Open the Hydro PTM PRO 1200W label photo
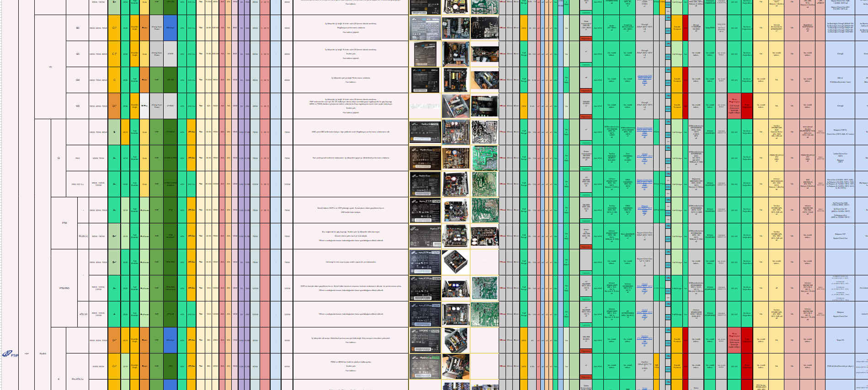The image size is (868, 390). click(x=425, y=288)
